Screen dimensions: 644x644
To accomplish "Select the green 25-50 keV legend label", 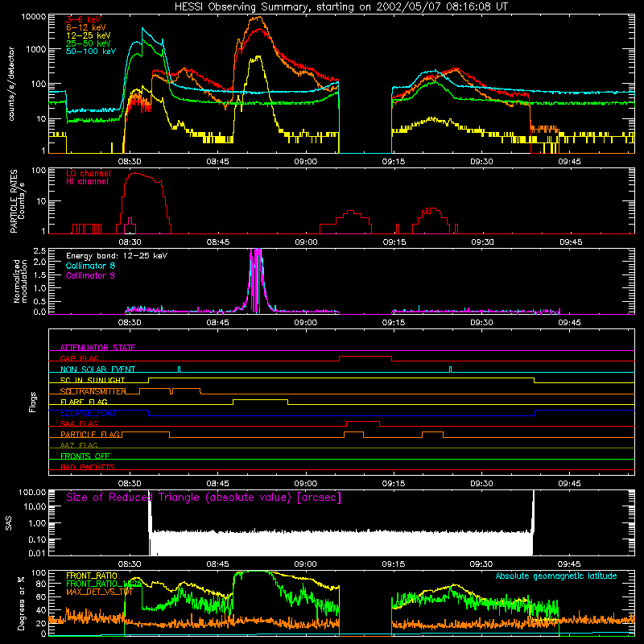I will pyautogui.click(x=89, y=43).
